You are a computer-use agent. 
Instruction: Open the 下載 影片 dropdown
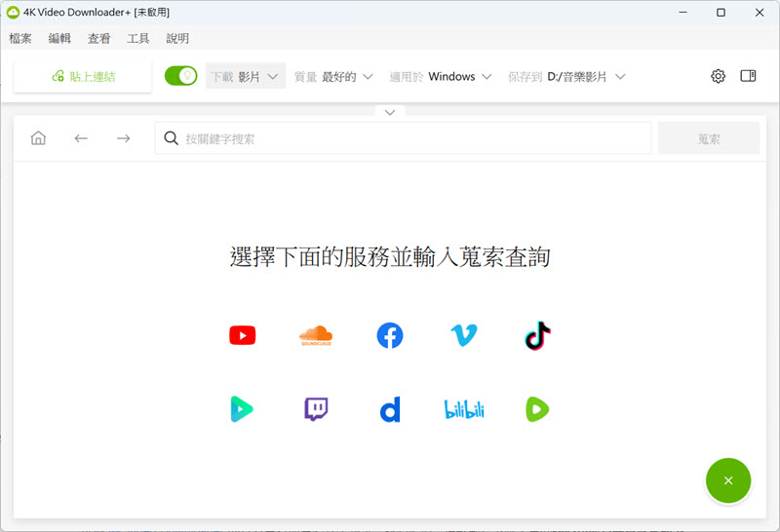coord(246,76)
